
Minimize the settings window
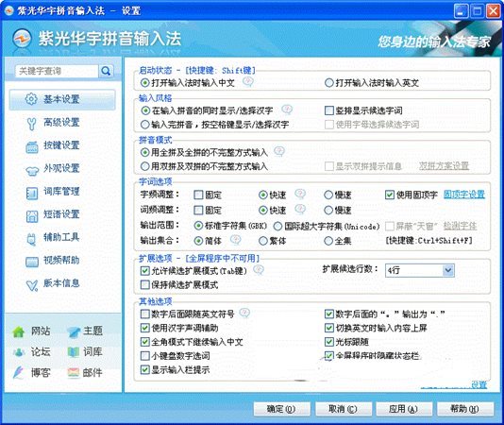pos(461,11)
